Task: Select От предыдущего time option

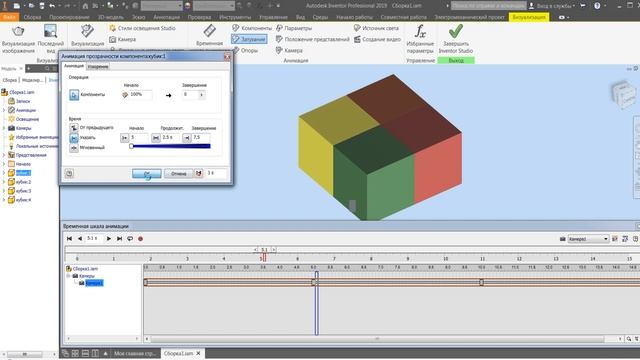Action: (x=73, y=128)
